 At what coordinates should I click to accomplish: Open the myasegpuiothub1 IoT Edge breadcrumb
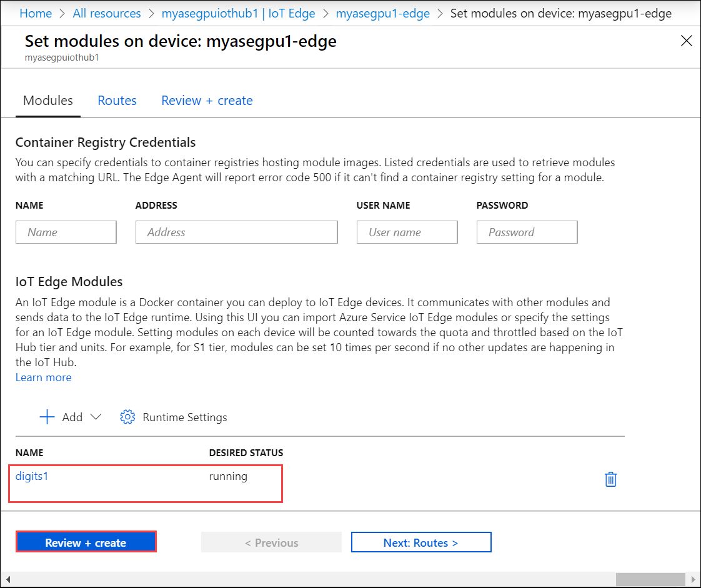click(239, 12)
